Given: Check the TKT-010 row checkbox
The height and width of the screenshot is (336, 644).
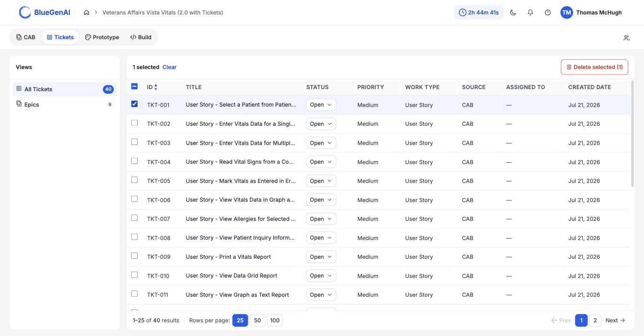Looking at the screenshot, I should [134, 275].
